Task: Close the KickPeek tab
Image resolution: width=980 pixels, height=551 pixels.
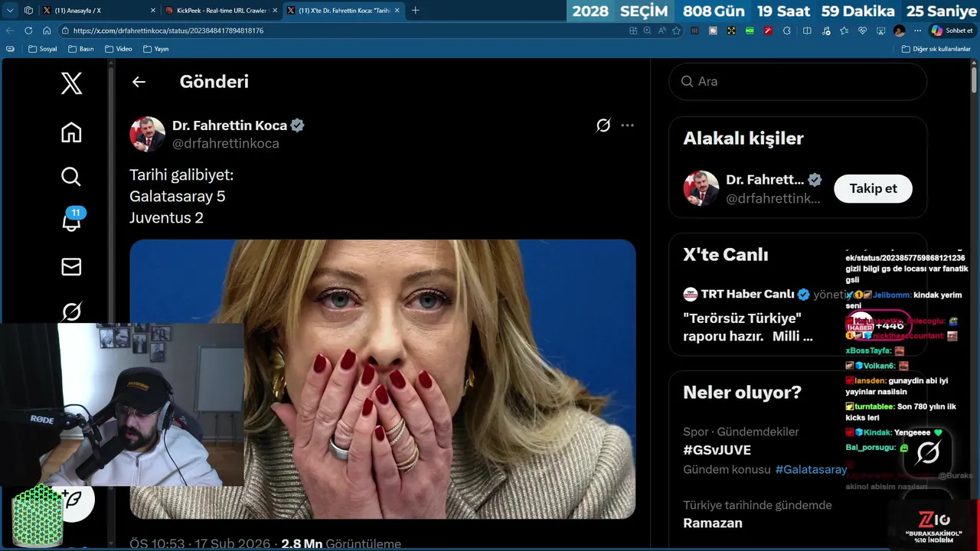Action: click(275, 10)
